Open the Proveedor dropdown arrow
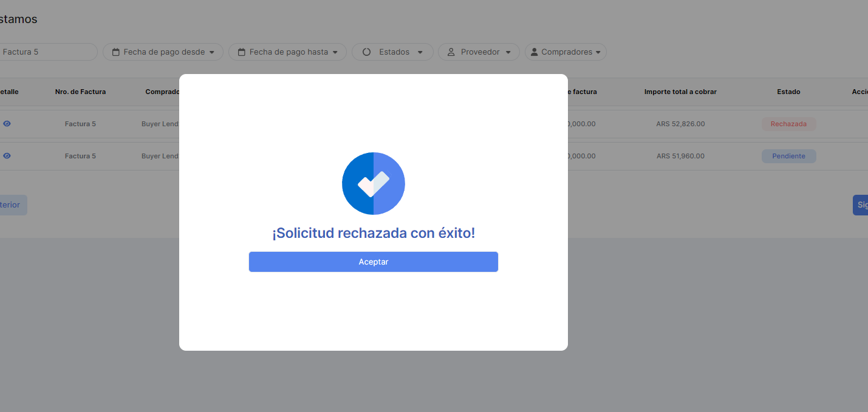868x412 pixels. click(508, 52)
